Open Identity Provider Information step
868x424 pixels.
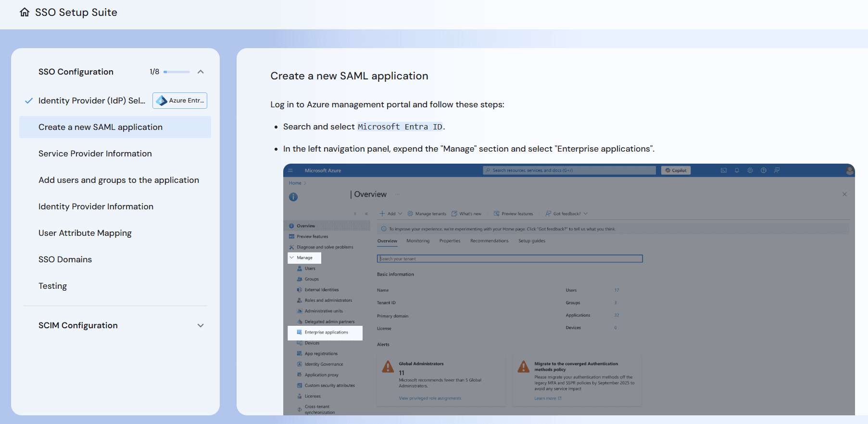[x=96, y=206]
